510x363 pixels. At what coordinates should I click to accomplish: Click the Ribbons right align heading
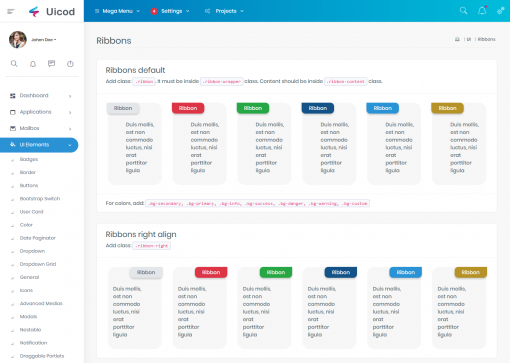point(141,235)
